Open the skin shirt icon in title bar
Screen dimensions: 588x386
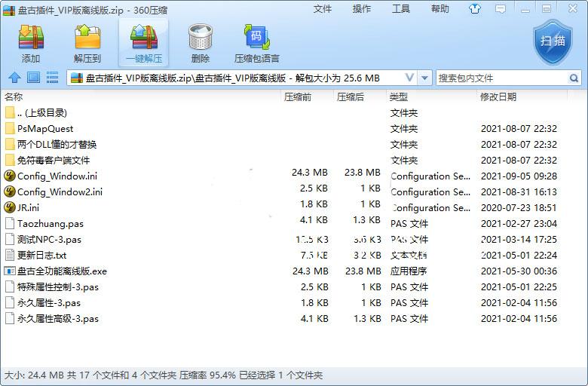(475, 8)
